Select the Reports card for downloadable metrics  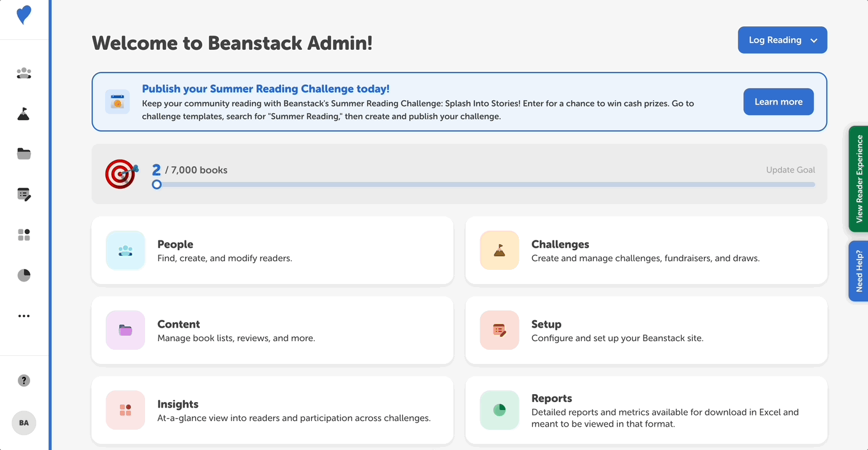pyautogui.click(x=646, y=410)
